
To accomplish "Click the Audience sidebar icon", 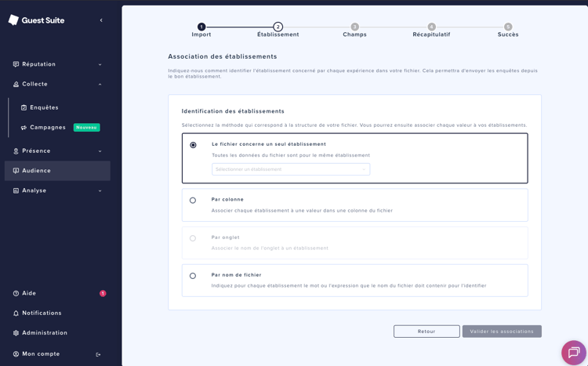I will click(16, 171).
